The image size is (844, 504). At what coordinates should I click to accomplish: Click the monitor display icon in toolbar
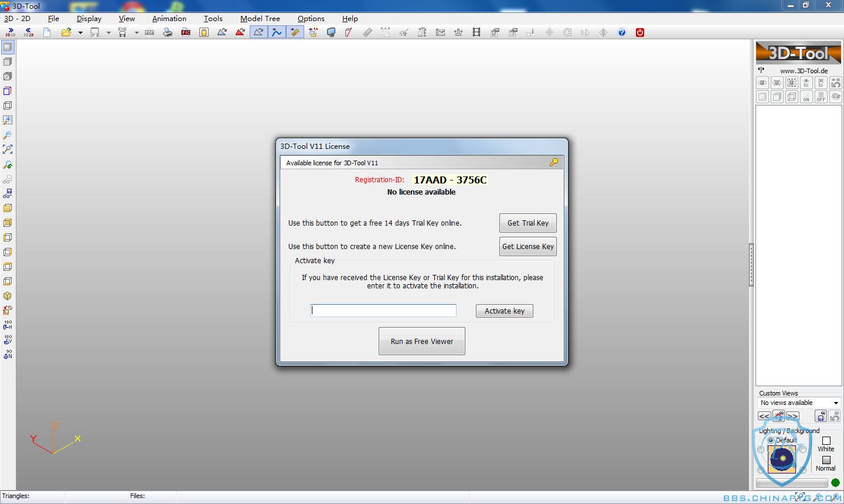pos(331,32)
